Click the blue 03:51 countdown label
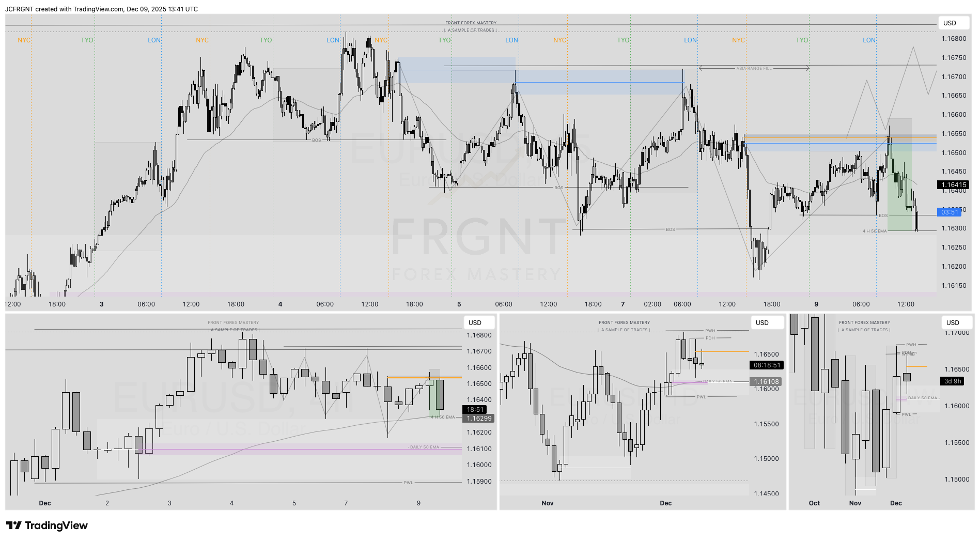The height and width of the screenshot is (541, 980). tap(950, 212)
